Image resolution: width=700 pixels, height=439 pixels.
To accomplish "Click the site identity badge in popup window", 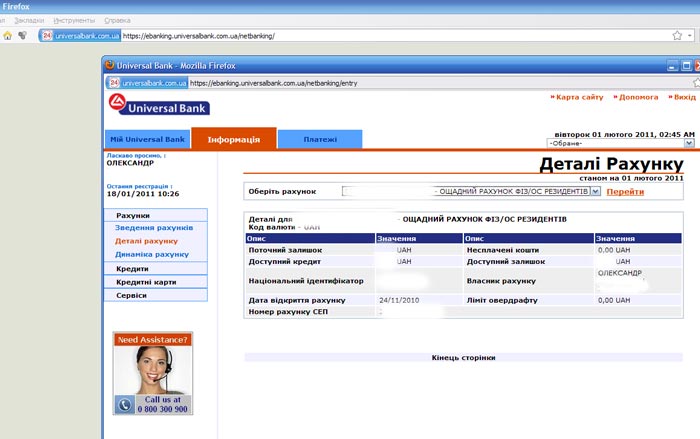I will [147, 83].
